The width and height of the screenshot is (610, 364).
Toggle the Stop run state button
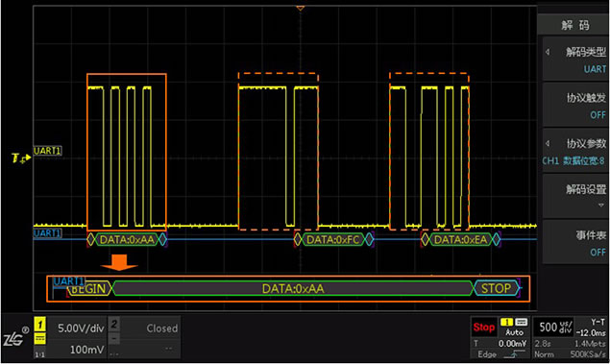pos(483,328)
